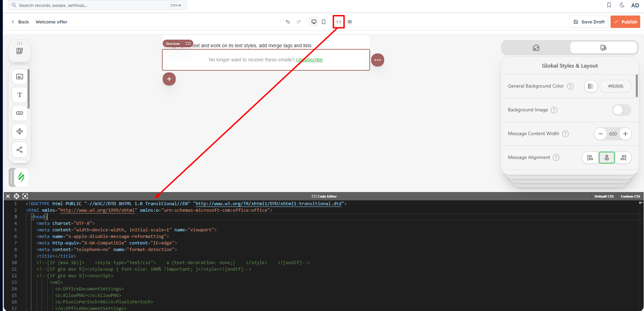Open the background color swatch picker

(x=591, y=86)
